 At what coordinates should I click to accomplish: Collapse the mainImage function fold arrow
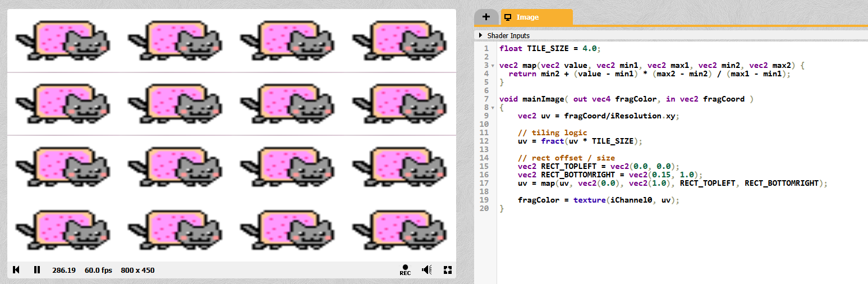coord(493,108)
